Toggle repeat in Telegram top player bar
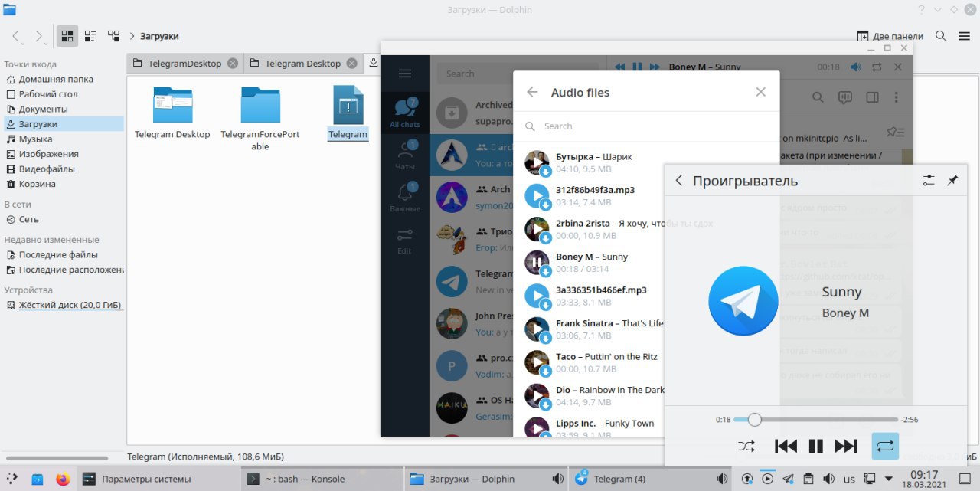 coord(877,67)
